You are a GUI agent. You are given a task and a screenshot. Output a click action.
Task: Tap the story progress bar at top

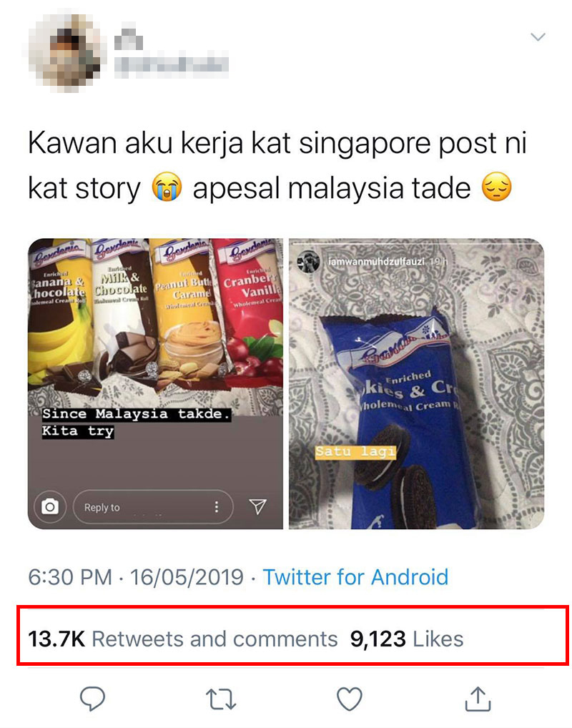coord(416,243)
